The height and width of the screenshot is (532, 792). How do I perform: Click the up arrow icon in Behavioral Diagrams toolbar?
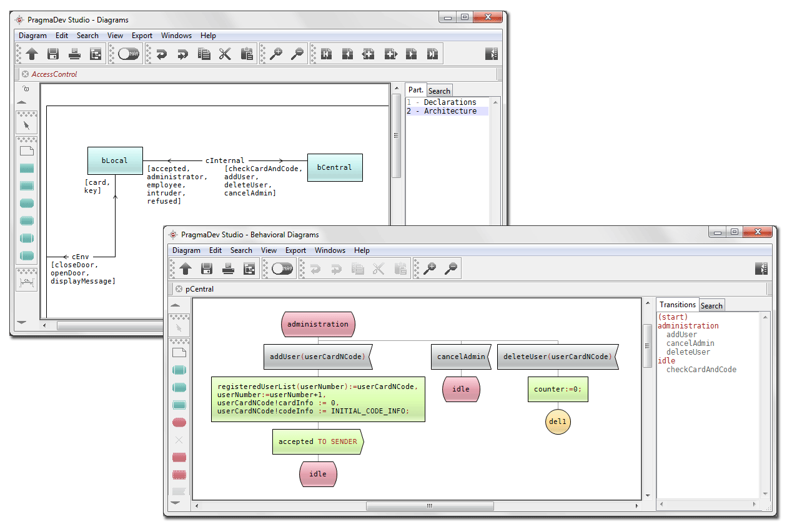pos(186,269)
